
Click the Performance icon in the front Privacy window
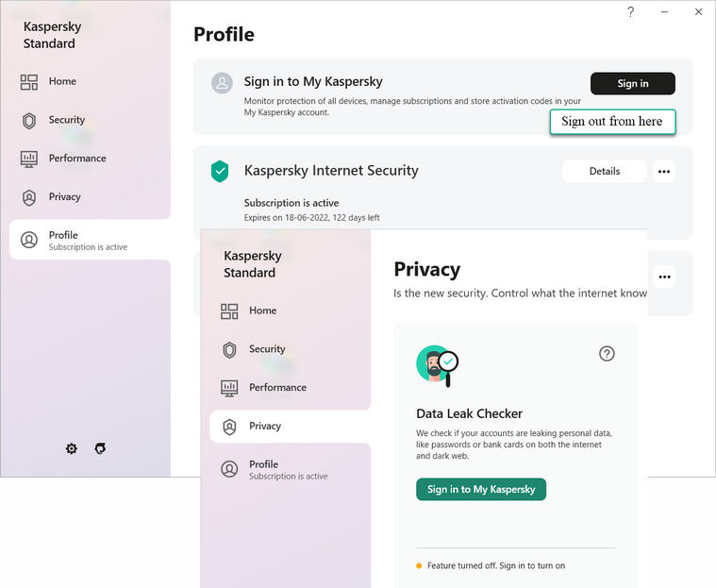tap(229, 388)
